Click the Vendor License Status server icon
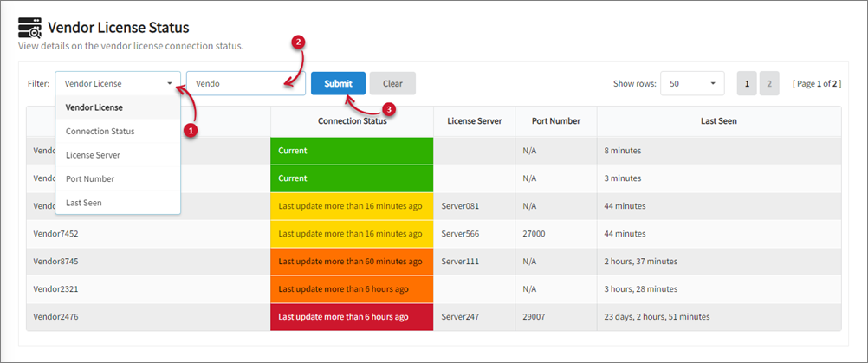 click(x=30, y=28)
